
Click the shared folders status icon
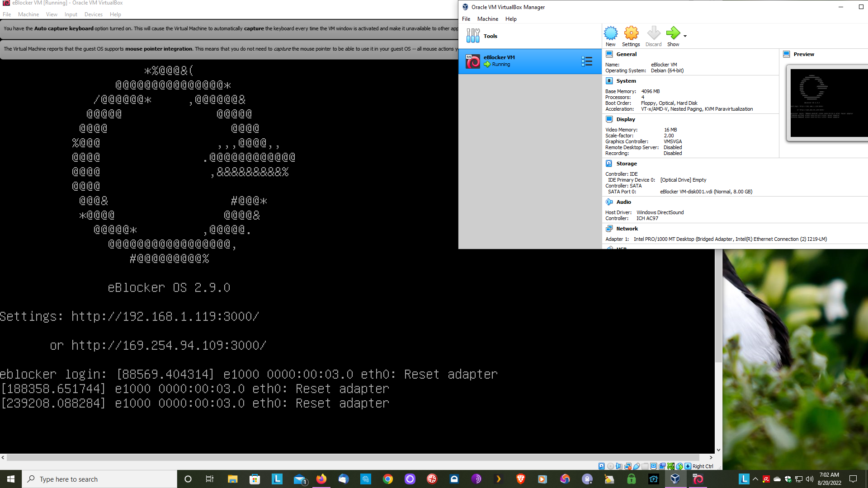[x=645, y=466]
